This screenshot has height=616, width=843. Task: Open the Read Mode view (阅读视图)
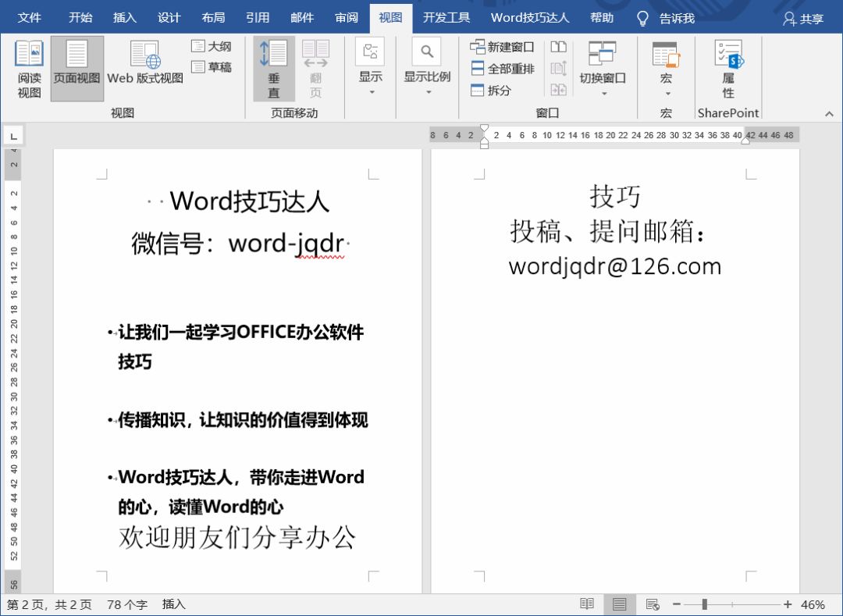pos(29,69)
